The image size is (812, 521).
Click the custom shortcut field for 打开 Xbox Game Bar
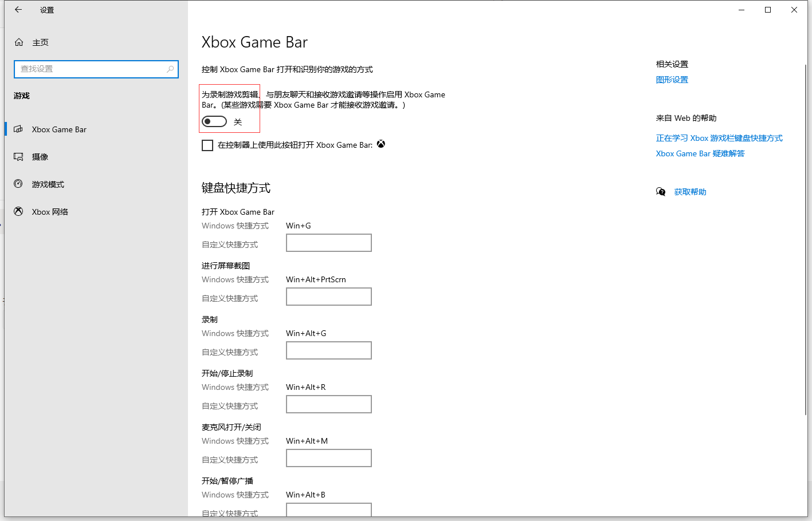point(328,243)
